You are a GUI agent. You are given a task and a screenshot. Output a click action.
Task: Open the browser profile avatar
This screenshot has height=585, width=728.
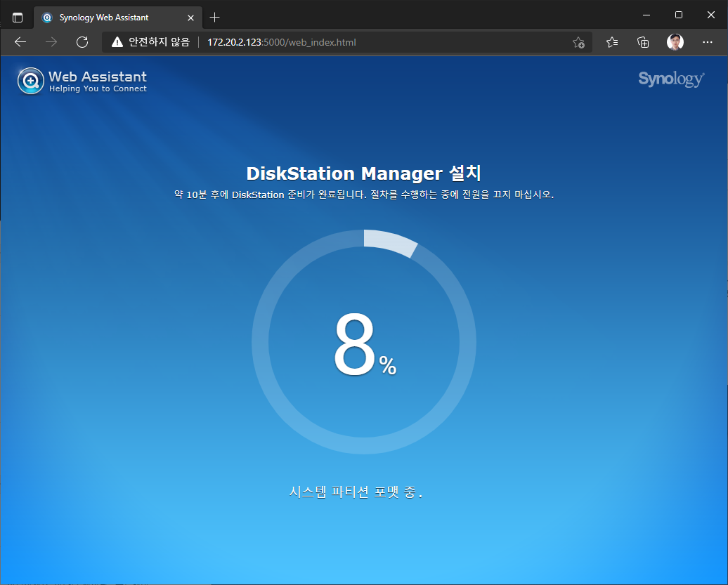(675, 42)
